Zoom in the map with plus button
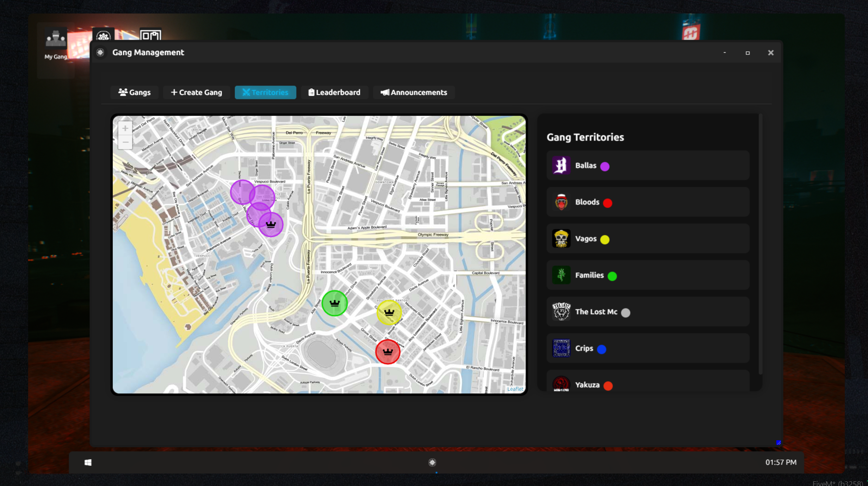868x486 pixels. 125,128
